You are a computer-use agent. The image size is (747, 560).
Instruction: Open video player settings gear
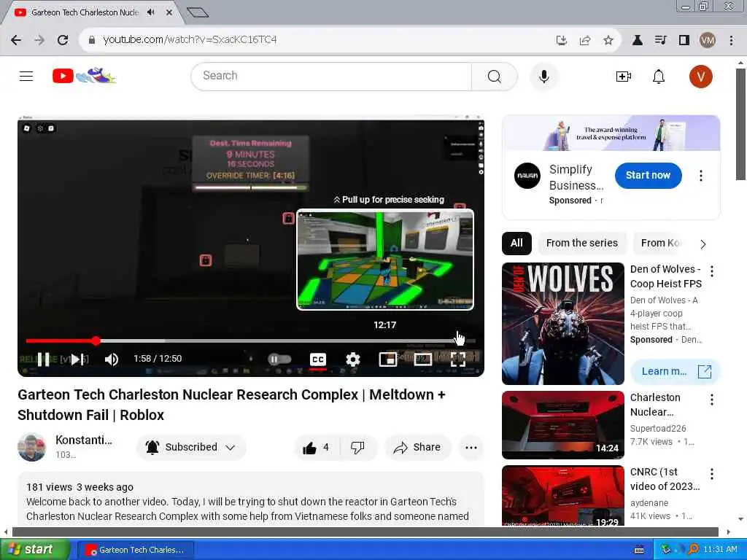pyautogui.click(x=352, y=359)
